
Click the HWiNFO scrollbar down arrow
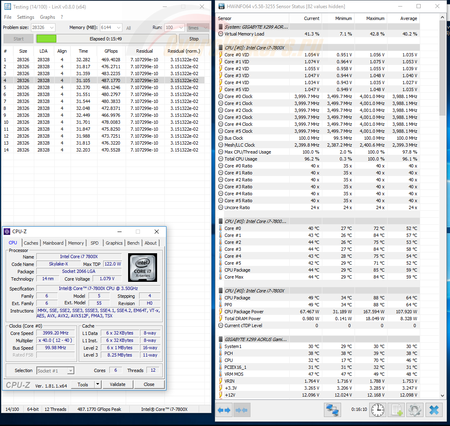tap(442, 396)
